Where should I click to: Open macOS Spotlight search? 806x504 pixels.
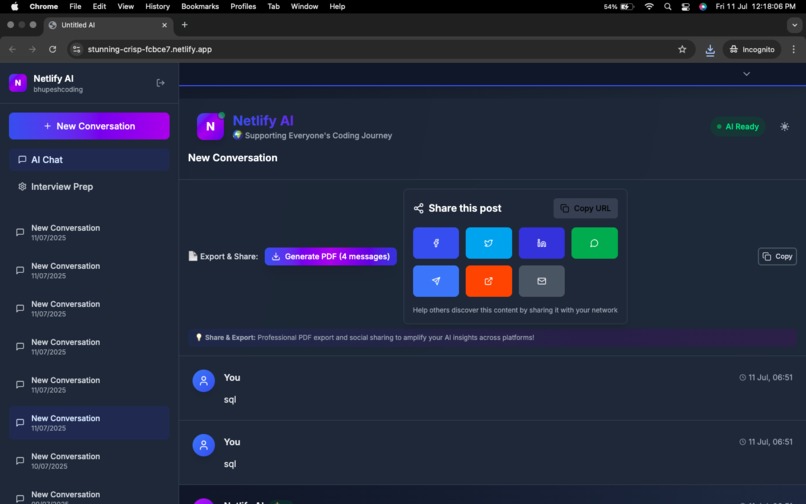point(667,7)
